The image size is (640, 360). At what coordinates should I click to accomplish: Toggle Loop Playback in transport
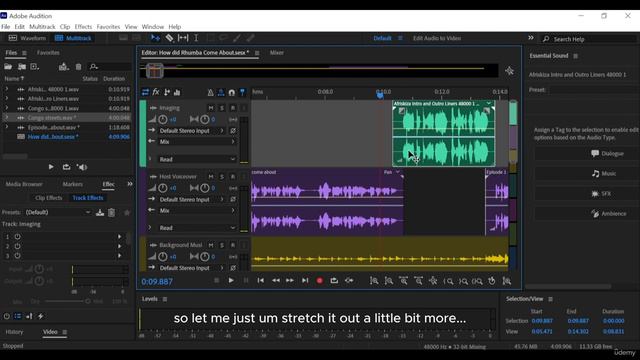coord(334,280)
